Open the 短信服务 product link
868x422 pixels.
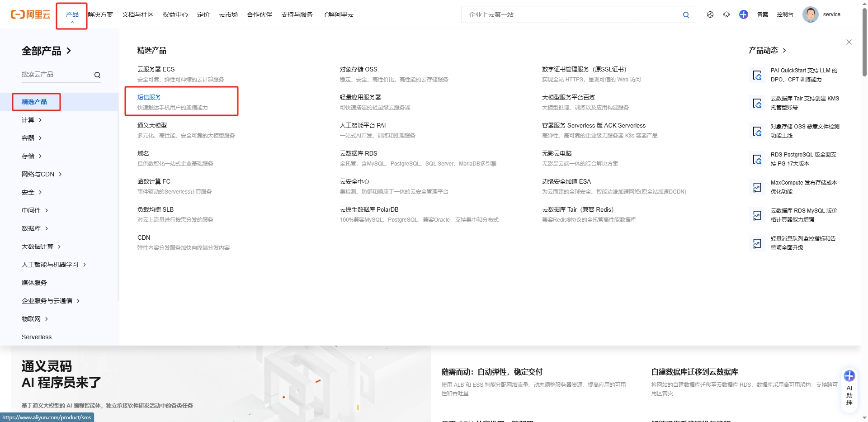pyautogui.click(x=148, y=97)
